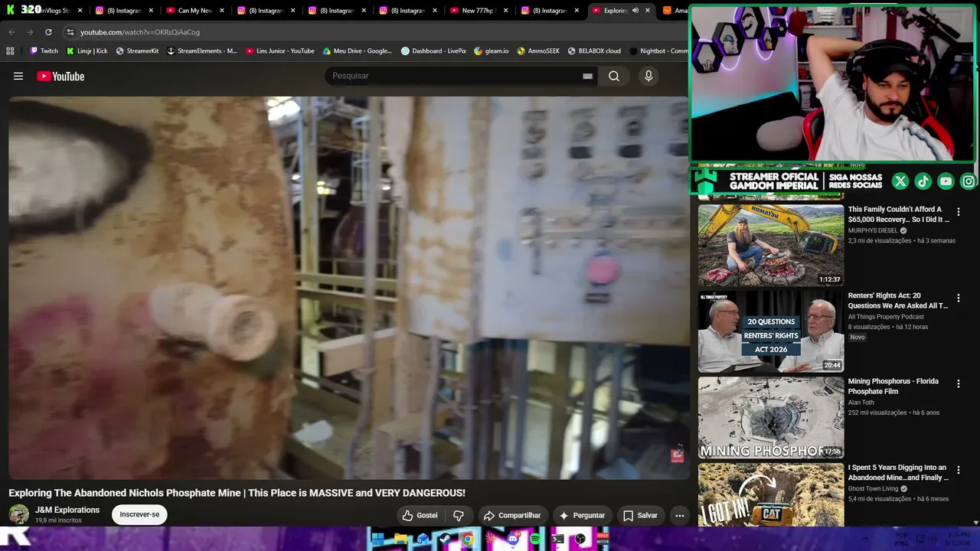Viewport: 980px width, 551px height.
Task: Open the 'I GOT IN!' CAT mine thumbnail
Action: [771, 494]
